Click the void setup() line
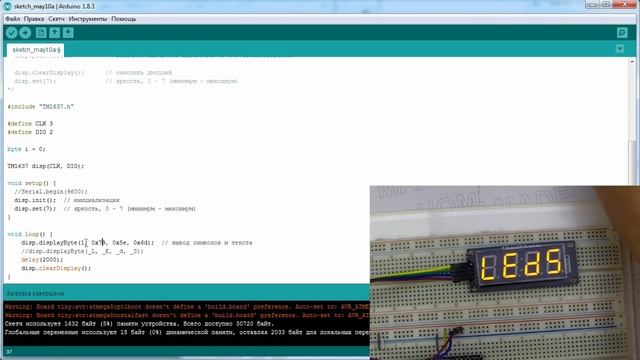 point(32,183)
